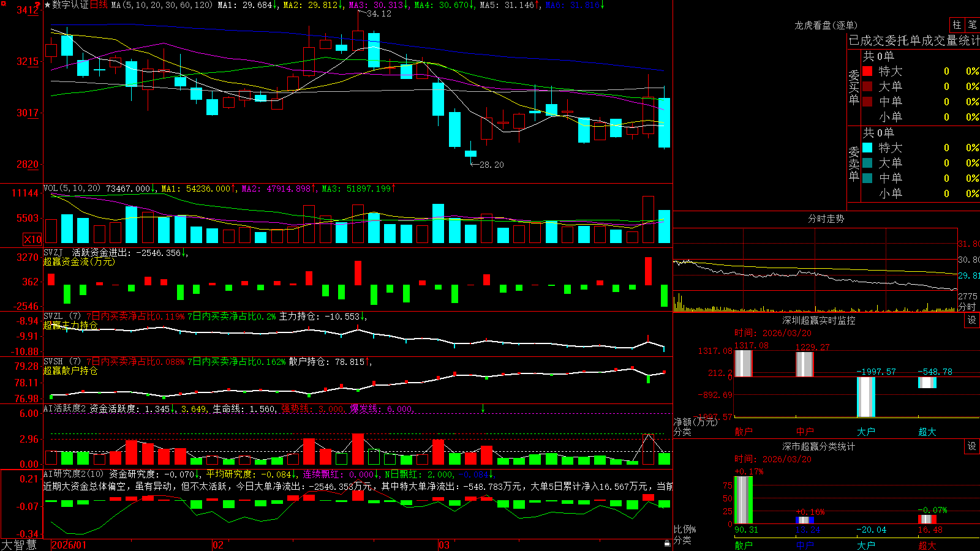This screenshot has height=551, width=980.
Task: Click the 大智慧 logo in the corner
Action: [19, 545]
